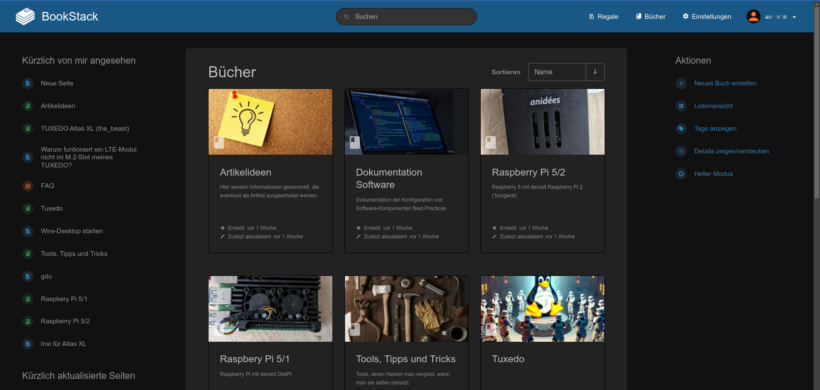The height and width of the screenshot is (390, 820).
Task: Click Dokumentation Software description text
Action: (x=401, y=204)
